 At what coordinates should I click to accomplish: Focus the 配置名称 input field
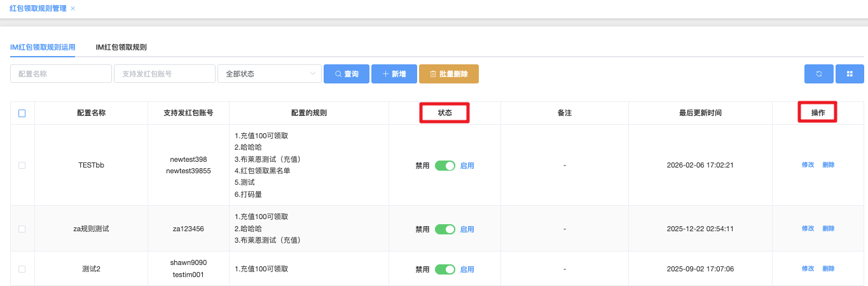tap(61, 74)
